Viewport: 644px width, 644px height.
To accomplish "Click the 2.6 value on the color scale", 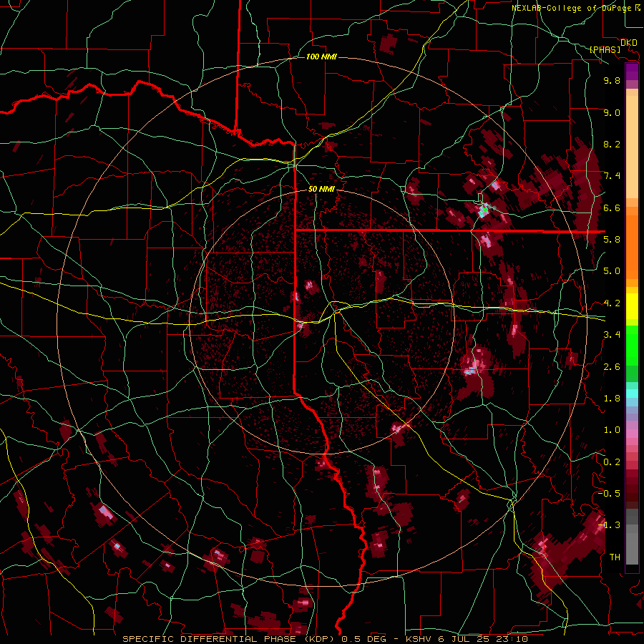I will pos(612,367).
